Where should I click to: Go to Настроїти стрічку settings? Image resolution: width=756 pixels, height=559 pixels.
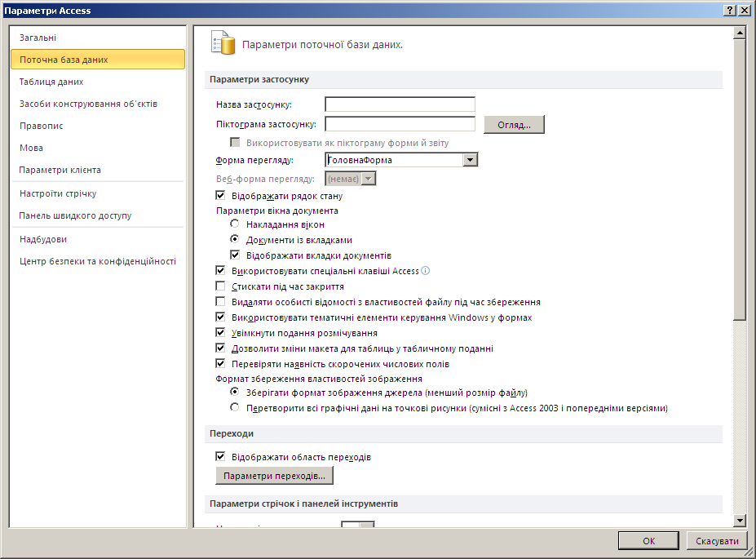[x=58, y=193]
